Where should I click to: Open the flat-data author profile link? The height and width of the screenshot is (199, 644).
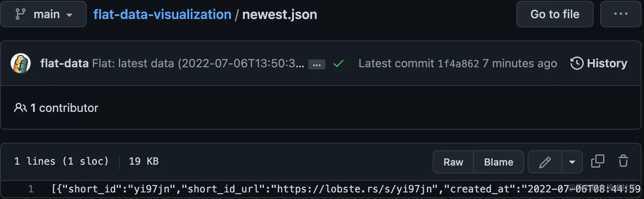(x=65, y=63)
